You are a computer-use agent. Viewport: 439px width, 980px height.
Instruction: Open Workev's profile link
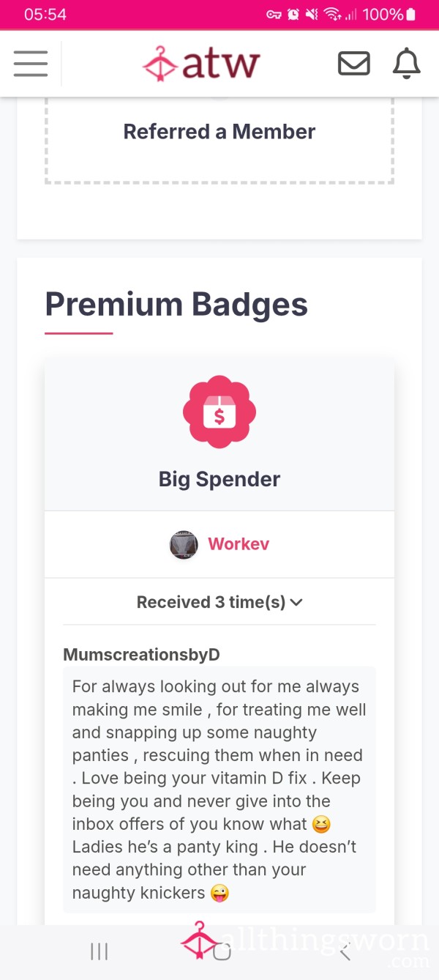click(x=239, y=544)
